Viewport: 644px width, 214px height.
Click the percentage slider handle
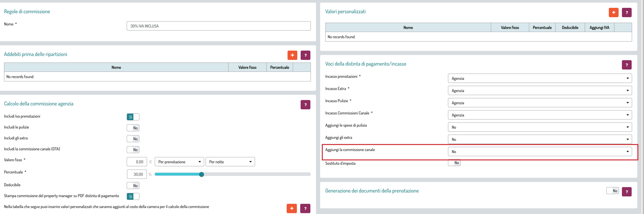(x=202, y=174)
